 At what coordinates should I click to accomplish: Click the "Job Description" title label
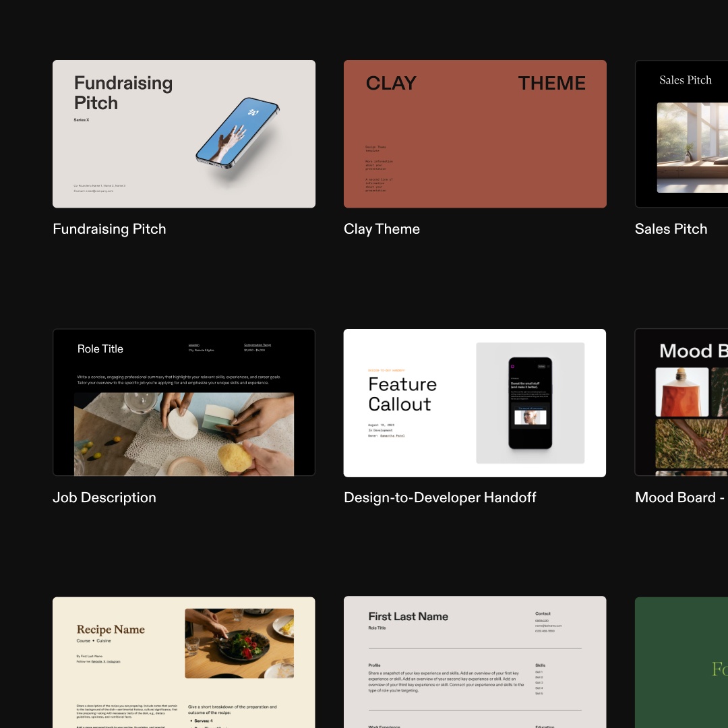click(x=104, y=497)
